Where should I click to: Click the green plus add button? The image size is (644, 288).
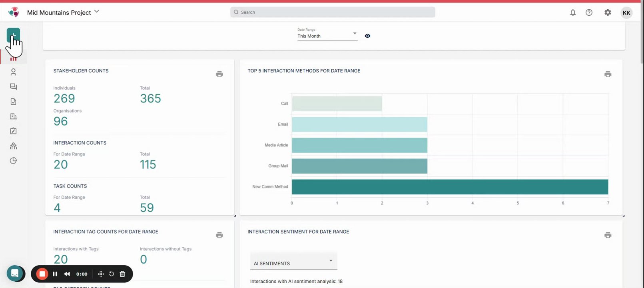13,35
